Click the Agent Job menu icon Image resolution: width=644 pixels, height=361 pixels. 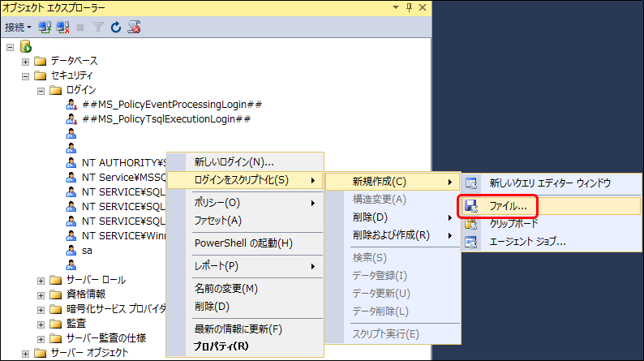pos(471,241)
